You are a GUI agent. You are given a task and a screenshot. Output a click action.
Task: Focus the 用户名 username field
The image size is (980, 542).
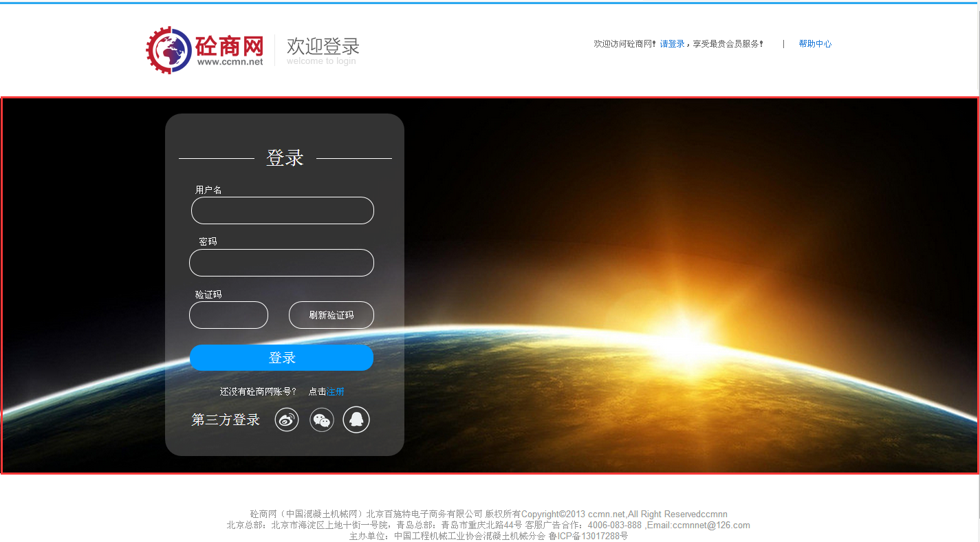click(x=282, y=210)
